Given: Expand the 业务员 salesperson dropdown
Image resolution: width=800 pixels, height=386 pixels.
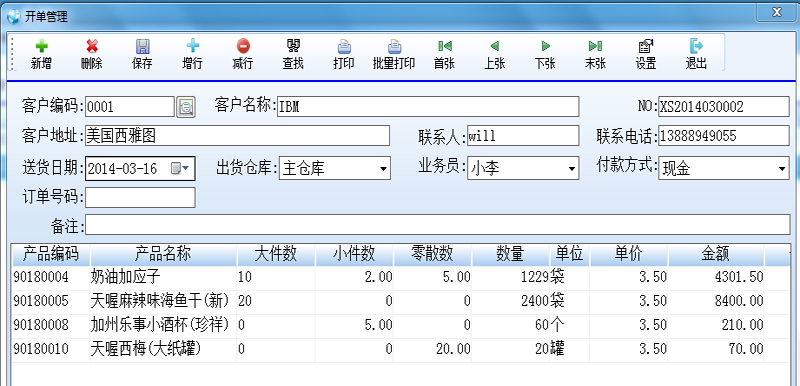Looking at the screenshot, I should 571,169.
